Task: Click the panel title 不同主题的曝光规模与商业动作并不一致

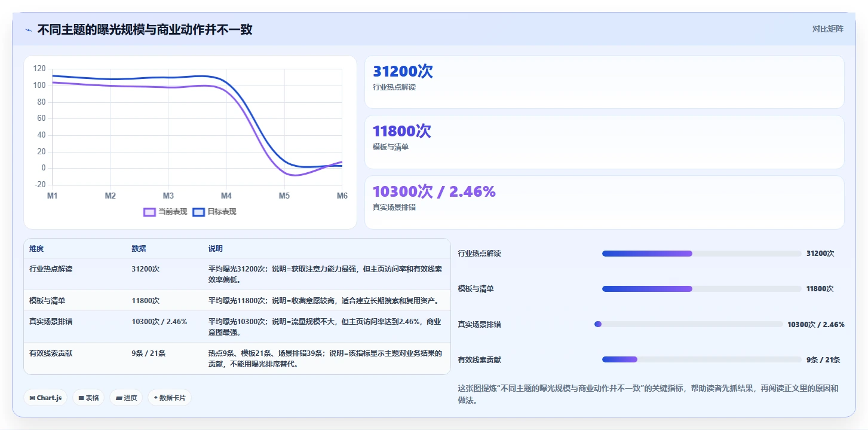Action: click(145, 29)
